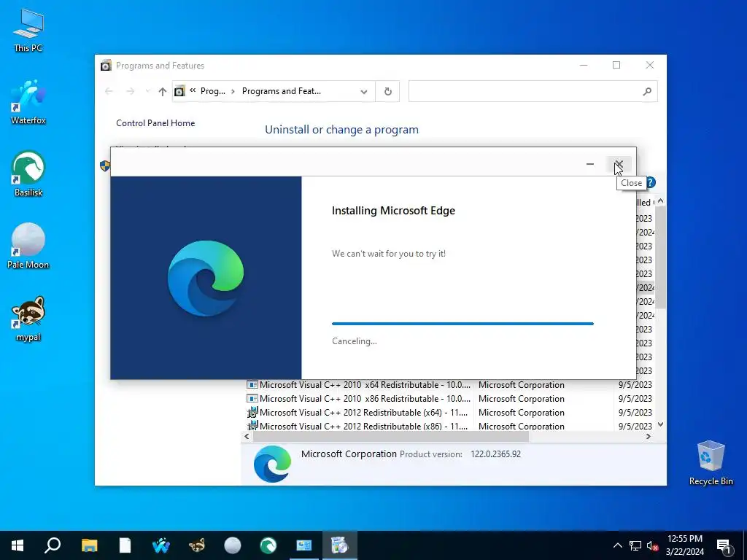Launch mypal raccoon from the taskbar
The width and height of the screenshot is (747, 560).
point(197,545)
